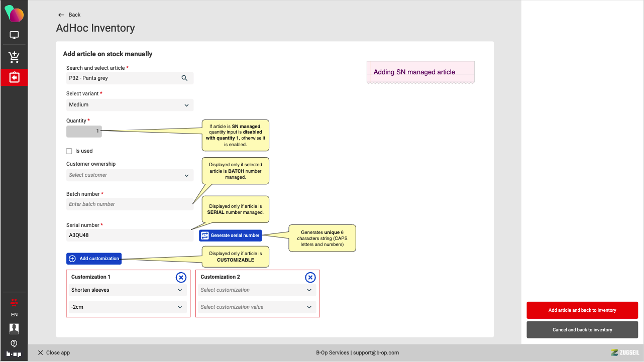644x362 pixels.
Task: Expand the Select variant dropdown
Action: [130, 105]
